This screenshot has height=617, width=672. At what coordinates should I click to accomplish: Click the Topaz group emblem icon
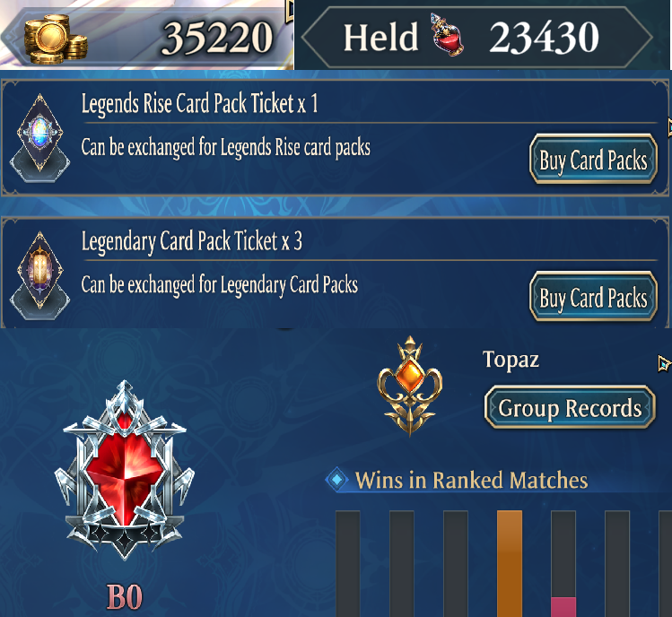[410, 386]
